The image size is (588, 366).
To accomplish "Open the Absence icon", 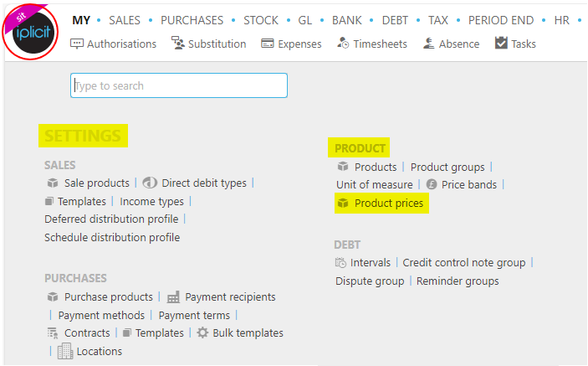I will 428,44.
